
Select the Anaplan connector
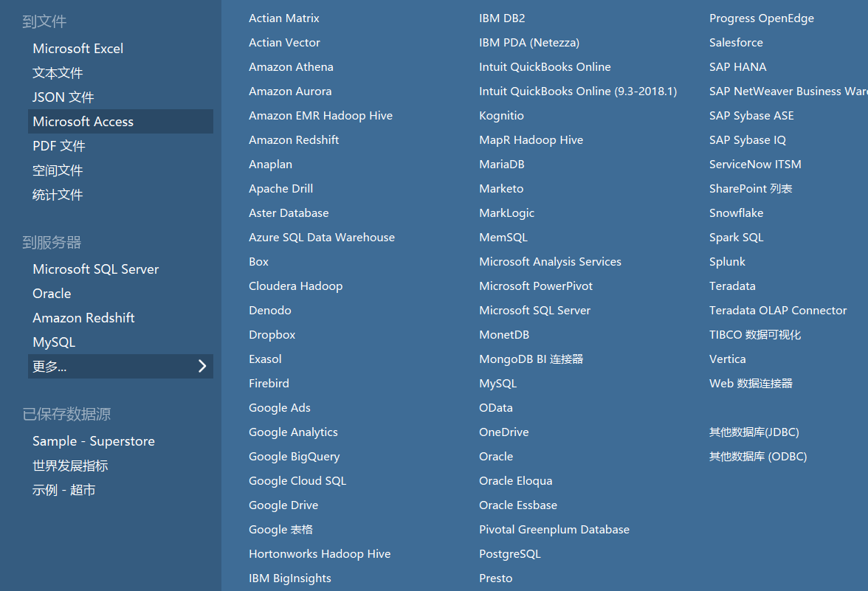click(271, 165)
